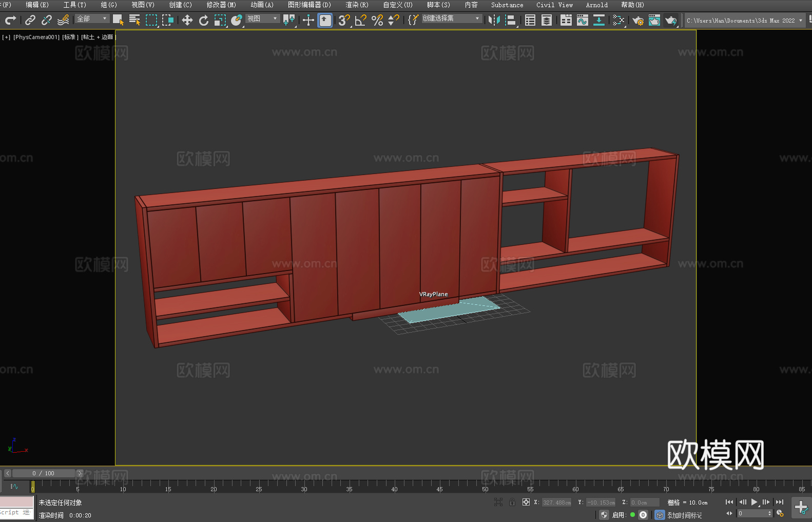Screen dimensions: 812x522
Task: Open the [PhysCamera001] viewport label menu
Action: coord(36,37)
